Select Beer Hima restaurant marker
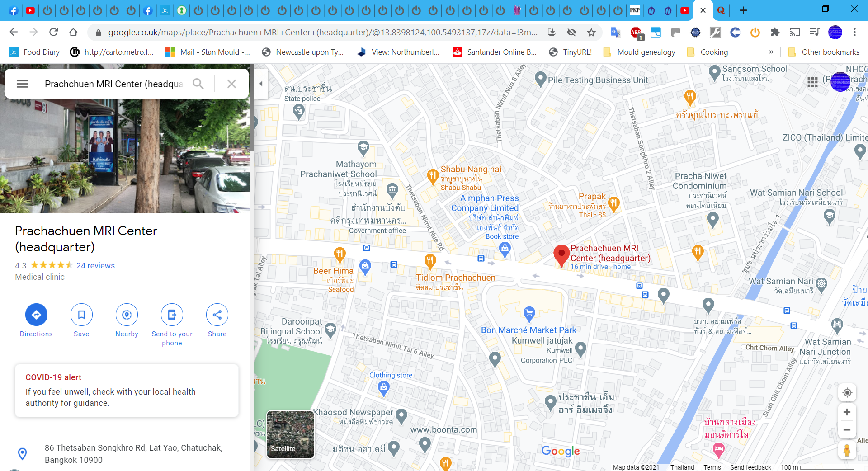Screen dimensions: 868x471 (340, 255)
